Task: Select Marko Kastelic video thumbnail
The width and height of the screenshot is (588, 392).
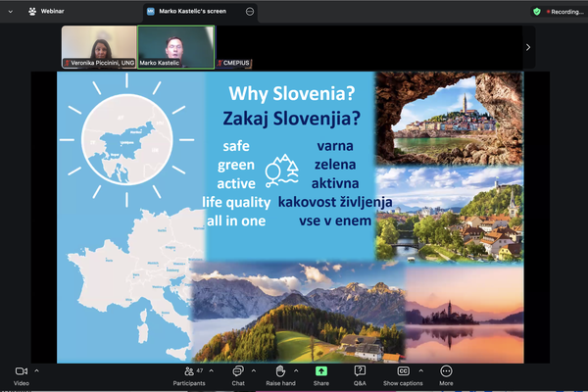Action: [x=175, y=47]
